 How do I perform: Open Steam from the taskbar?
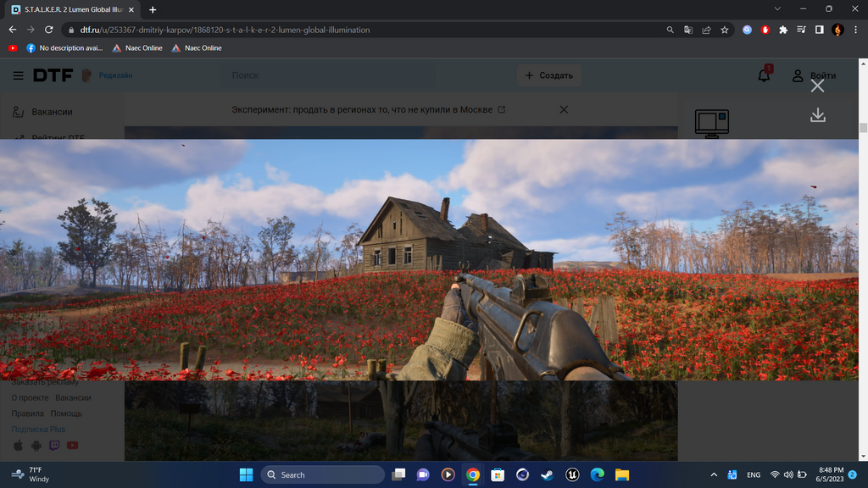click(548, 474)
